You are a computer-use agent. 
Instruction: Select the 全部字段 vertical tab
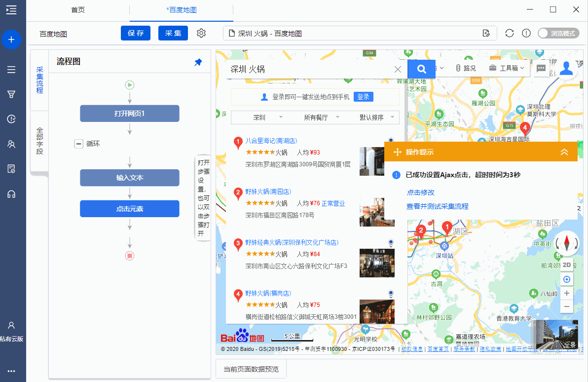[39, 141]
